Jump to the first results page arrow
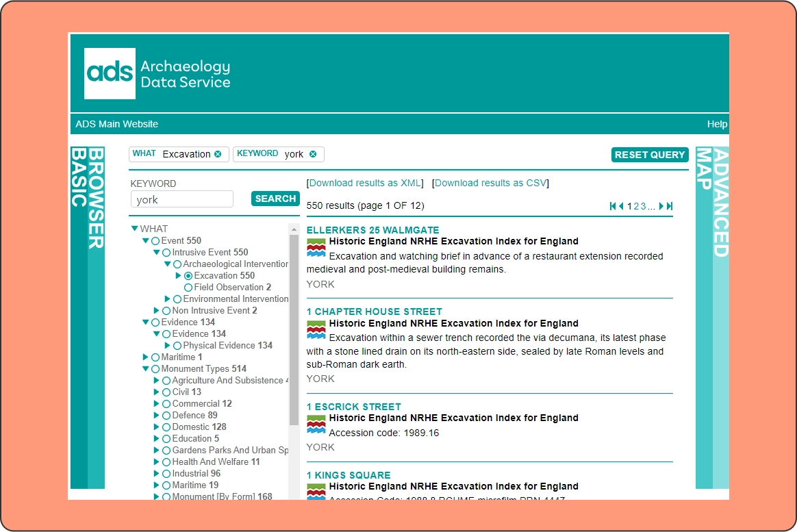Screen dimensions: 797x532 pos(611,205)
